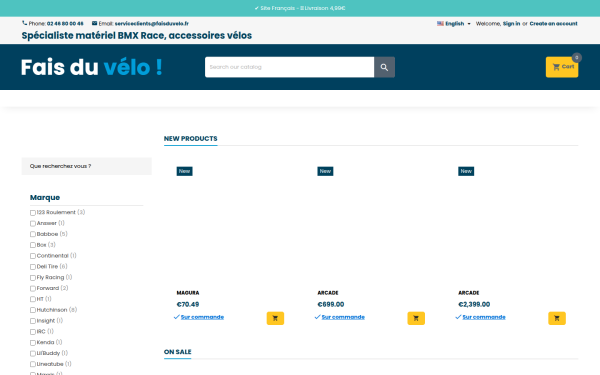600x375 pixels.
Task: Click the MAGURA brand name
Action: [188, 293]
